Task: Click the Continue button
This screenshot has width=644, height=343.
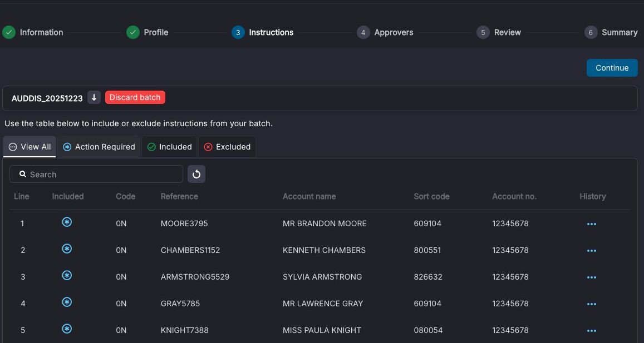Action: [x=612, y=68]
